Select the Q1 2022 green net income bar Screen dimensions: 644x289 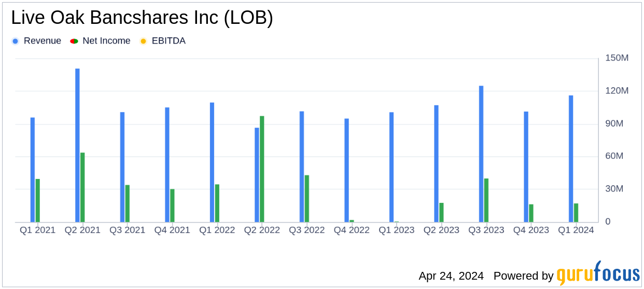pos(217,203)
